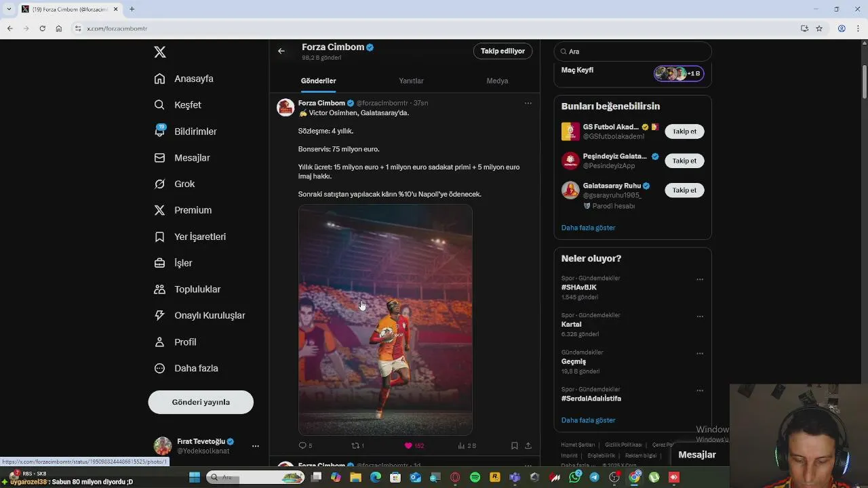Repost the Osimhen post
Screen dimensions: 868x488
click(x=355, y=446)
